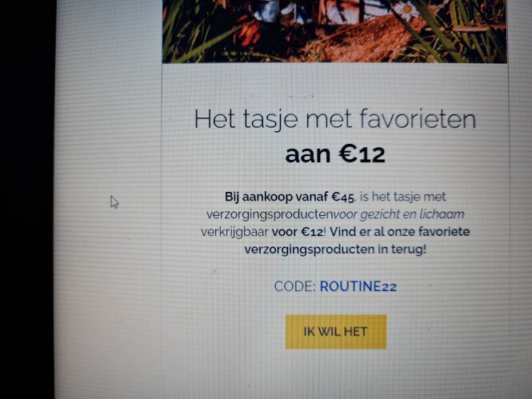The height and width of the screenshot is (399, 532).
Task: Click the CODE: label
Action: coord(295,286)
